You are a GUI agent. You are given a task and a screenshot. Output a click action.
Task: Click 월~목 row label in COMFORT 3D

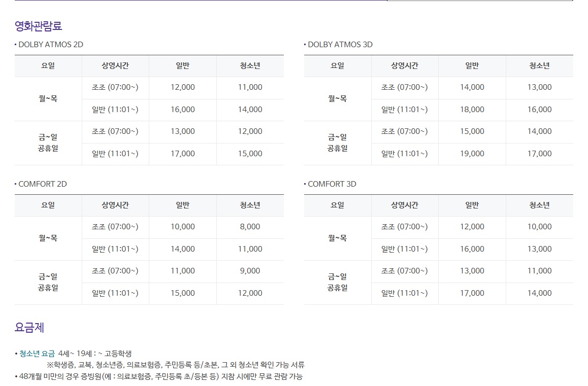click(338, 238)
